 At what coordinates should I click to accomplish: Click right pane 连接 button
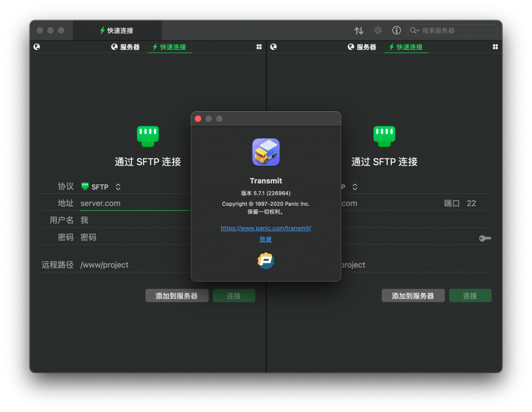coord(470,296)
